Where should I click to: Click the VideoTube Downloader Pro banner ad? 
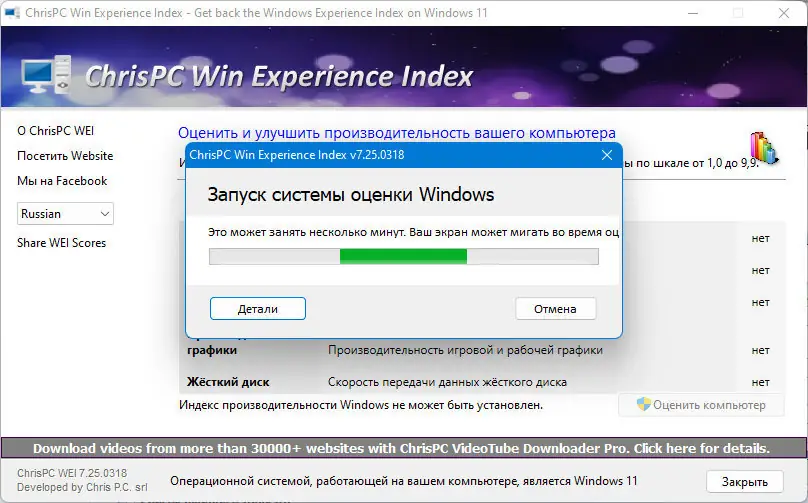[x=404, y=448]
